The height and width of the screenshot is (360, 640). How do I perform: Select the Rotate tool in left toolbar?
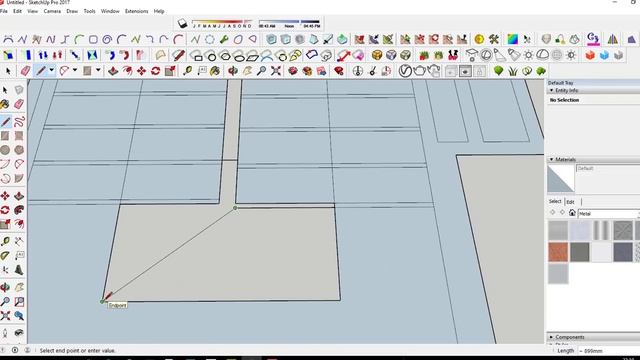[5, 210]
